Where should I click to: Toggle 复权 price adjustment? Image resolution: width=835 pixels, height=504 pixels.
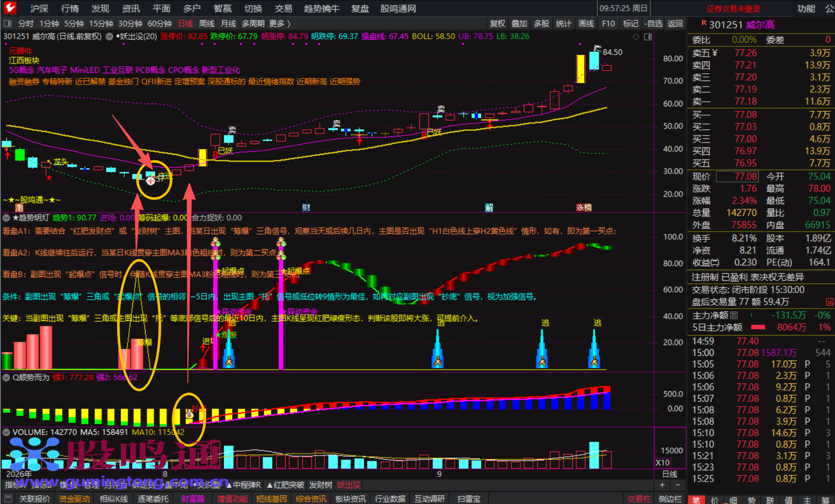click(497, 23)
